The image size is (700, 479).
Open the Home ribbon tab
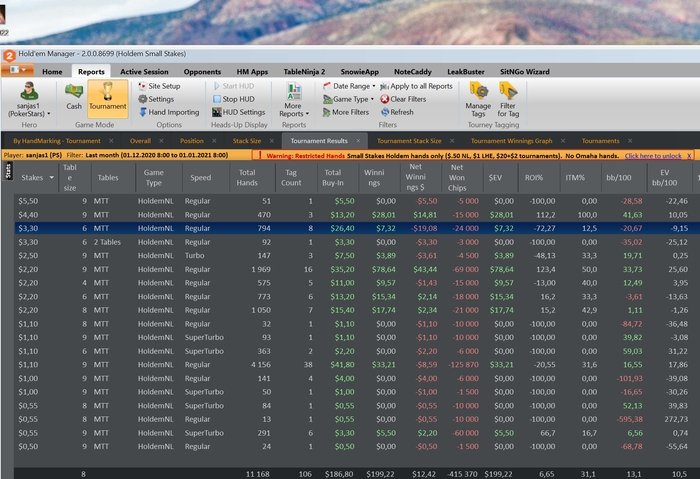click(52, 71)
